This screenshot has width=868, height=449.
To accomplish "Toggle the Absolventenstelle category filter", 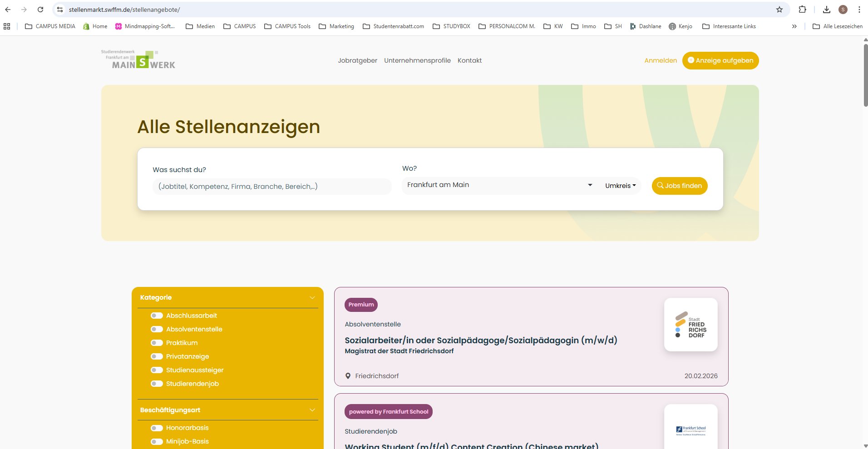I will [157, 329].
